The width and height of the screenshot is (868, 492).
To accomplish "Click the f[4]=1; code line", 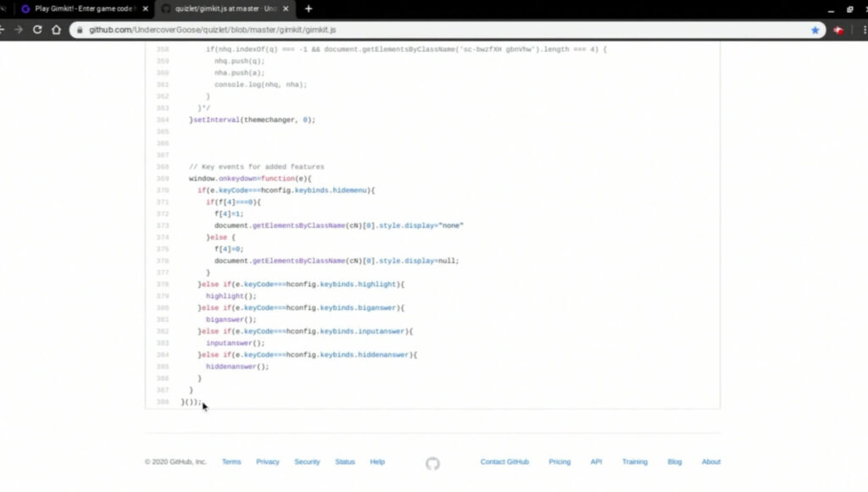I will (229, 214).
